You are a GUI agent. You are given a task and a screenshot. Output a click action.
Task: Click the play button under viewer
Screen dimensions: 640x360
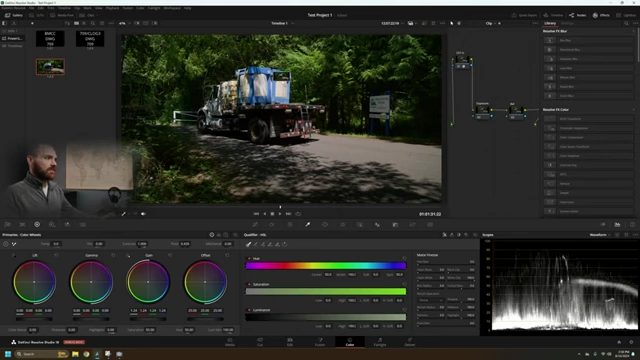pos(280,213)
